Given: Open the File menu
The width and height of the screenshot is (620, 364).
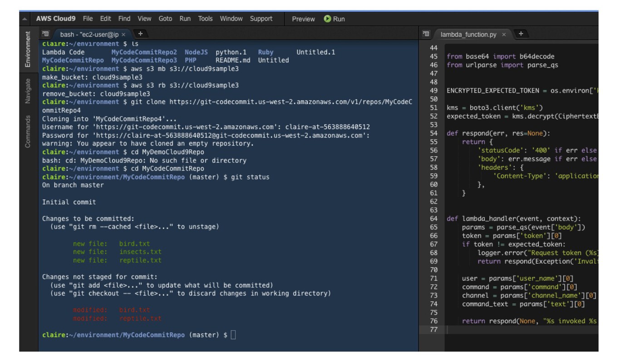Looking at the screenshot, I should point(88,19).
